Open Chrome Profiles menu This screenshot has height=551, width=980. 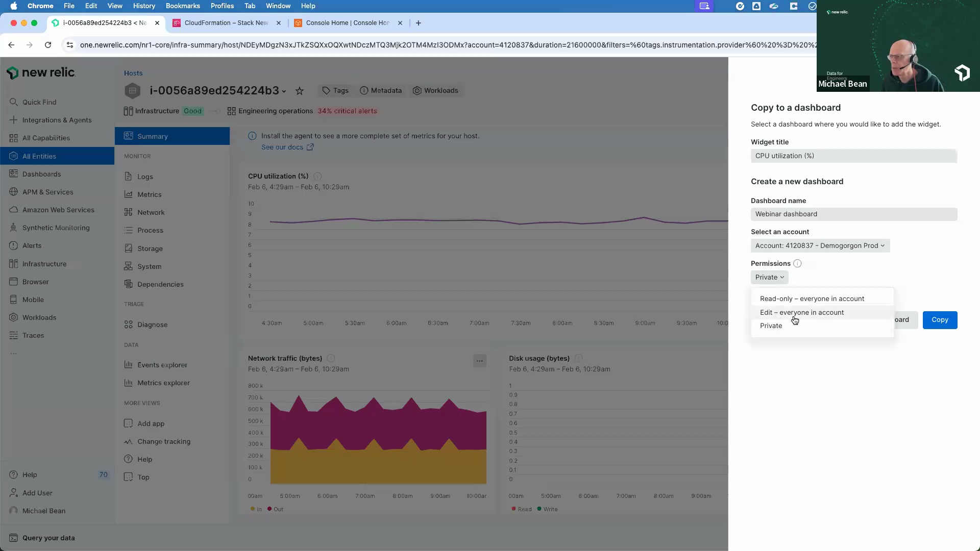point(222,6)
